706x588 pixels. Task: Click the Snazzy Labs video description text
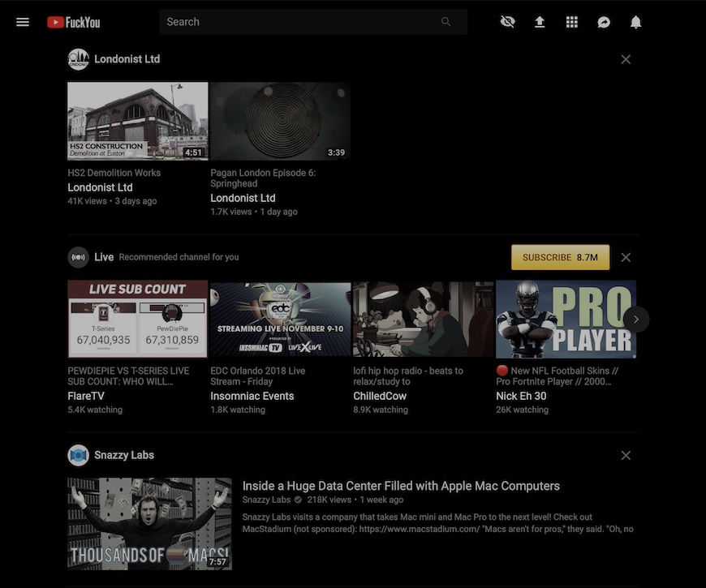pyautogui.click(x=437, y=523)
